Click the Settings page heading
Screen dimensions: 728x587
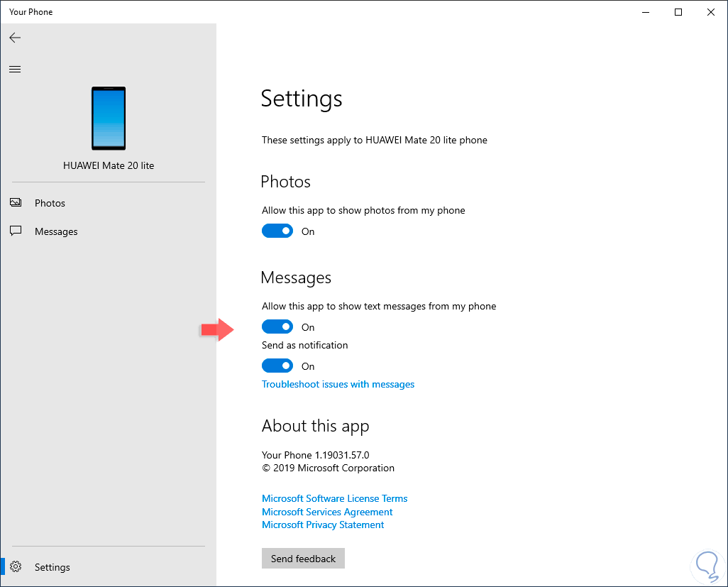point(302,99)
